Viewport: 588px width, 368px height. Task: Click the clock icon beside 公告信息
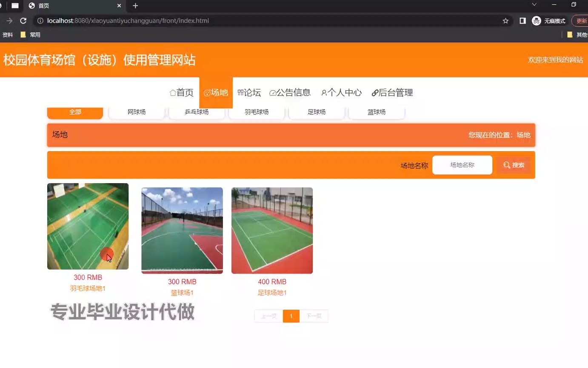tap(274, 92)
